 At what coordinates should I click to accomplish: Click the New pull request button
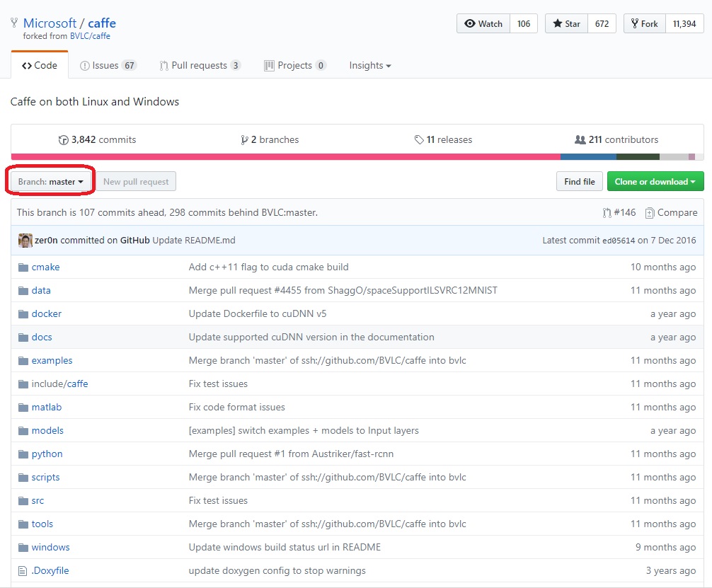point(136,181)
